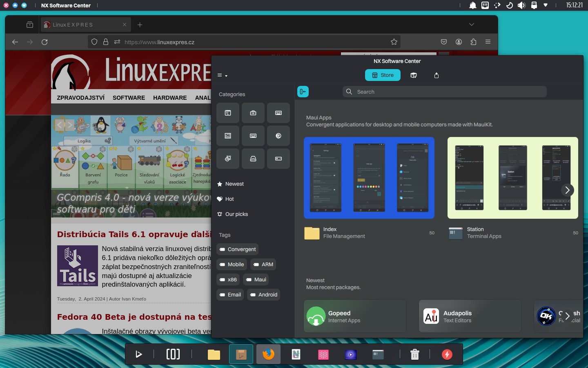Open the Index app screenshot preview

[x=369, y=178]
